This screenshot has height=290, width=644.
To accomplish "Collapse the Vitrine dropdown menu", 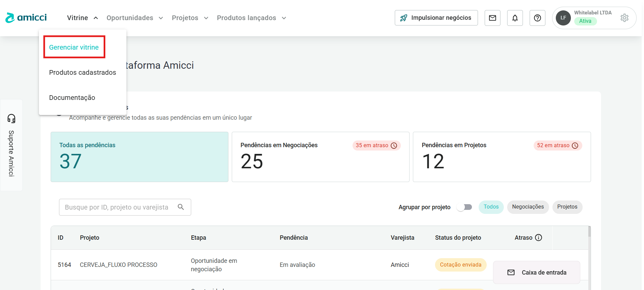I will pyautogui.click(x=83, y=18).
